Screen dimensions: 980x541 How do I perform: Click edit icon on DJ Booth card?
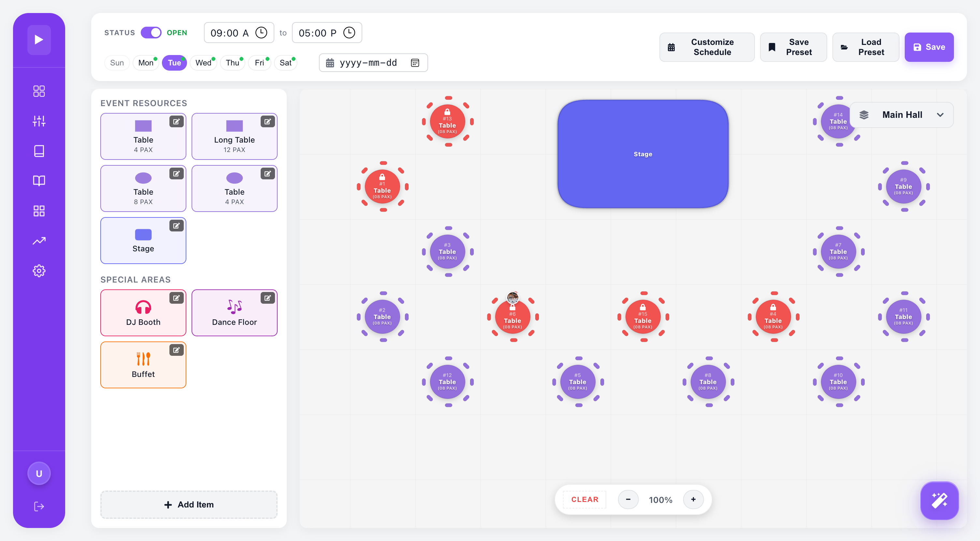[177, 298]
